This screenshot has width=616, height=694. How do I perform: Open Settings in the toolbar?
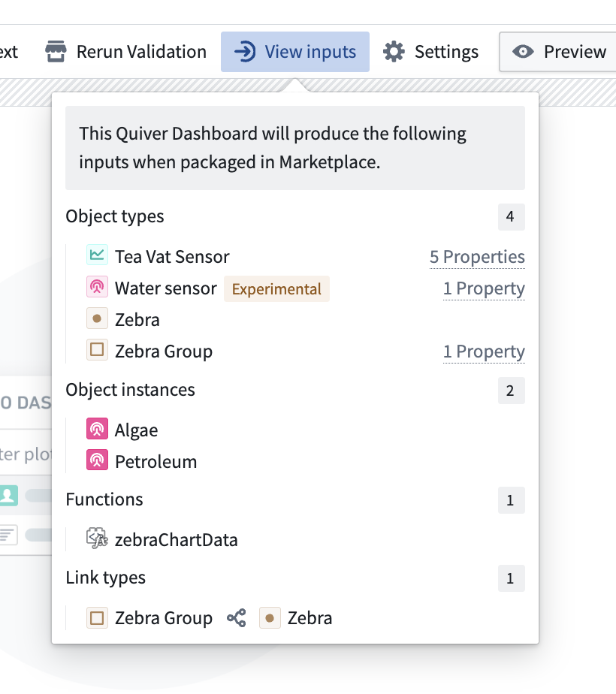(x=431, y=52)
